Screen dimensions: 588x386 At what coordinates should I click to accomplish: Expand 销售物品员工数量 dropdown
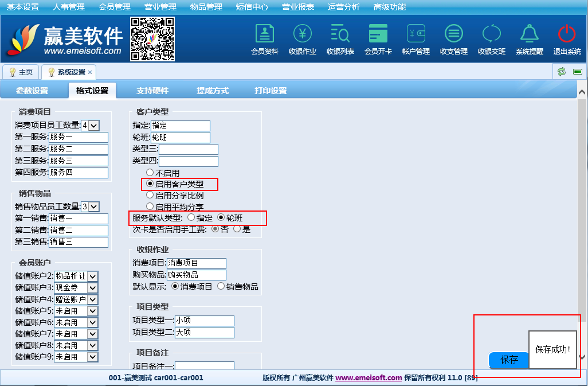(x=94, y=207)
